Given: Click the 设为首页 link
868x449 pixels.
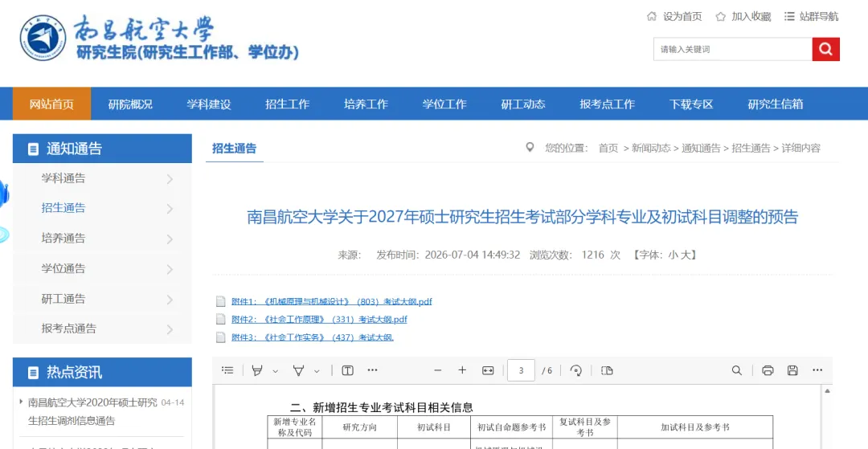Looking at the screenshot, I should click(682, 17).
